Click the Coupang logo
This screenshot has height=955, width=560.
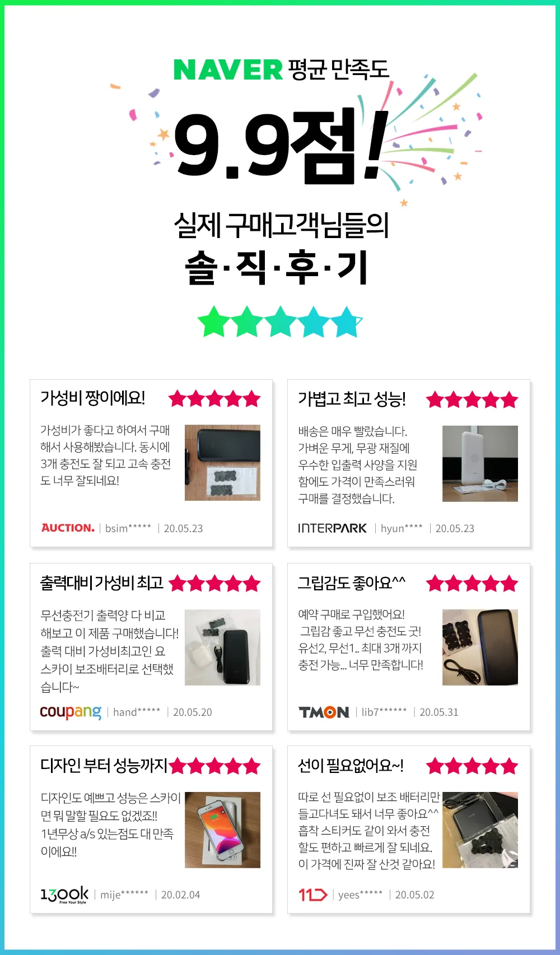[x=71, y=712]
